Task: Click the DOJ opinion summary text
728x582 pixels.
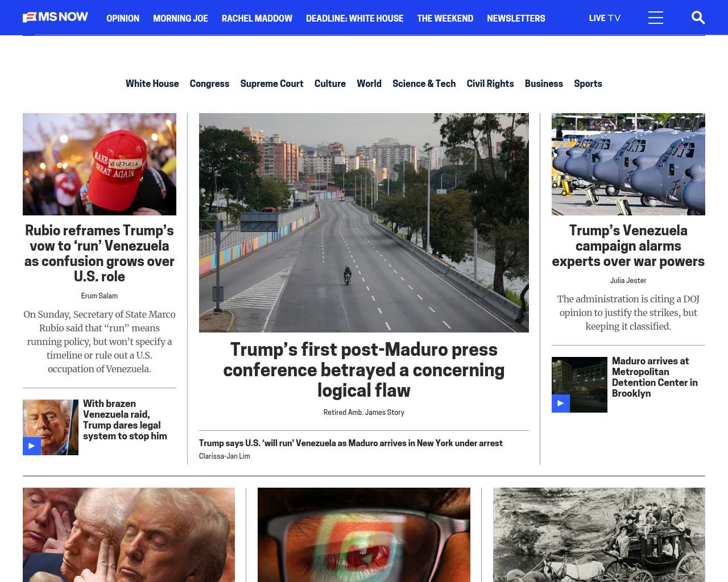Action: click(628, 313)
